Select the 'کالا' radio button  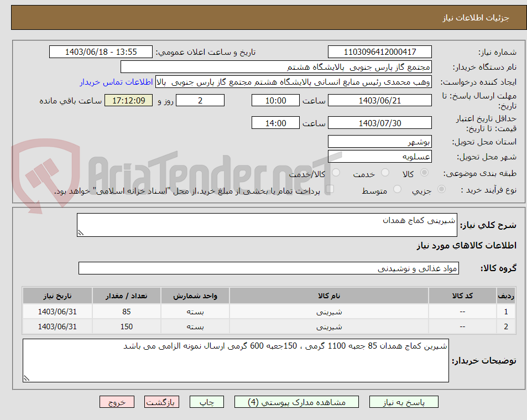(425, 173)
